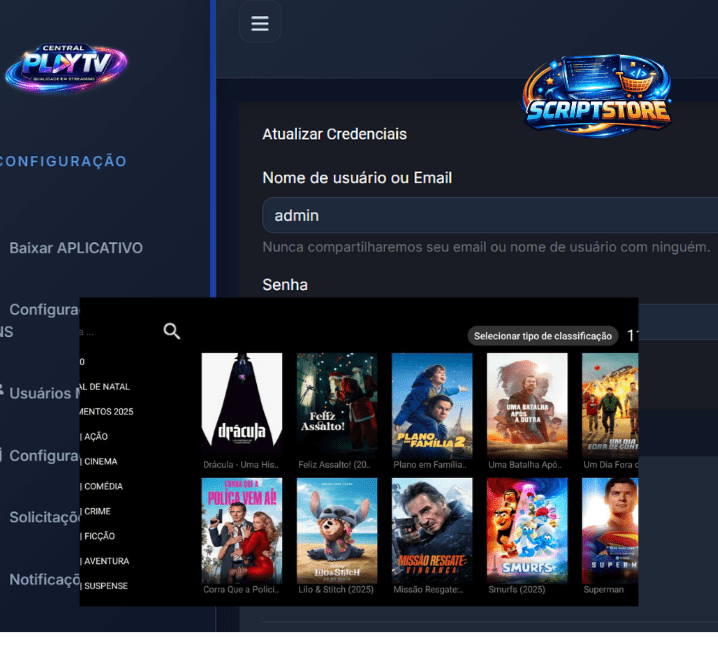Image resolution: width=718 pixels, height=660 pixels.
Task: Select the Smurfs (2025) movie poster
Action: pyautogui.click(x=527, y=530)
